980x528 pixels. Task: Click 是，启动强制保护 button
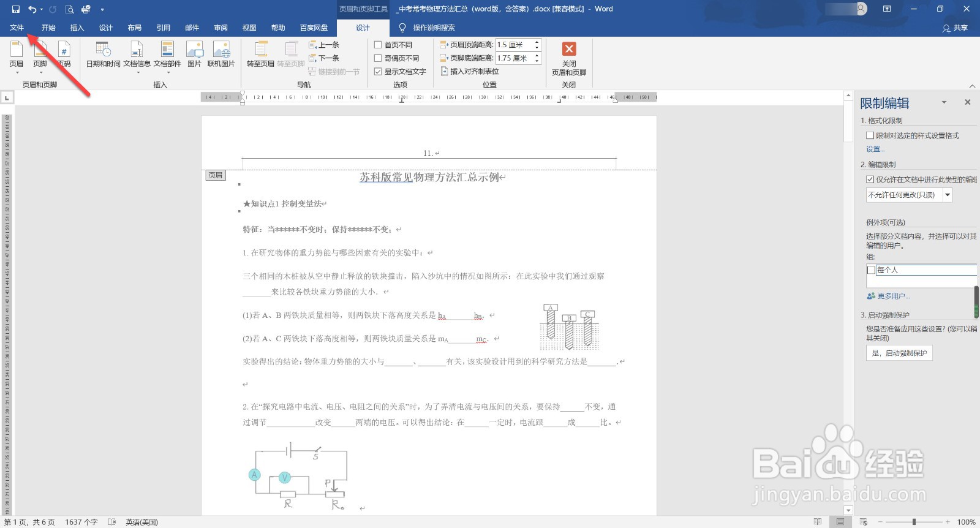click(899, 353)
